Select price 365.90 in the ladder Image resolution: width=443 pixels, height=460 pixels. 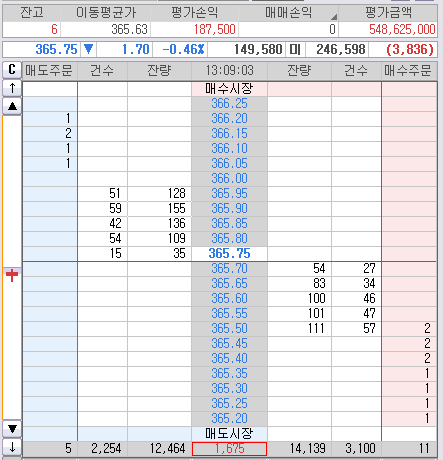229,209
